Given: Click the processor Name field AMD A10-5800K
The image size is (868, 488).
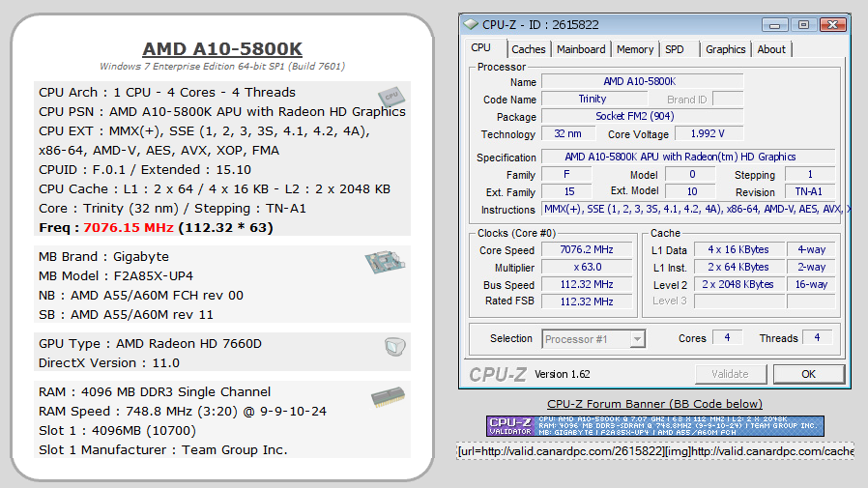Looking at the screenshot, I should pyautogui.click(x=642, y=81).
